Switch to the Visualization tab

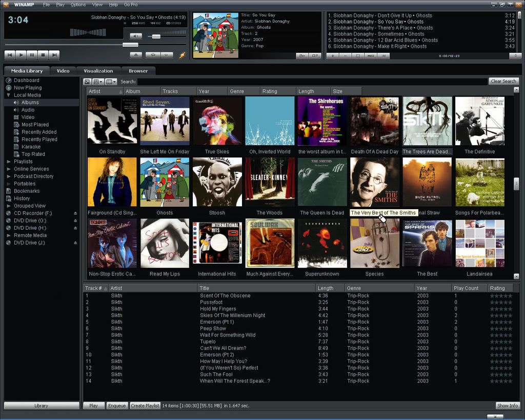[x=98, y=71]
